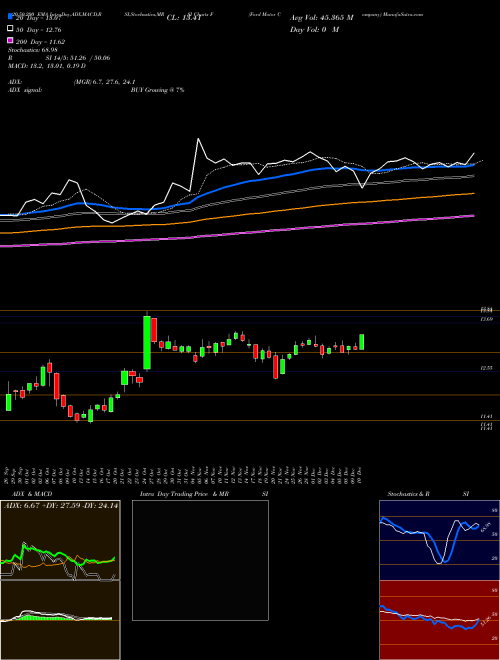Click the 'ADX & MACD' panel title

click(x=32, y=494)
